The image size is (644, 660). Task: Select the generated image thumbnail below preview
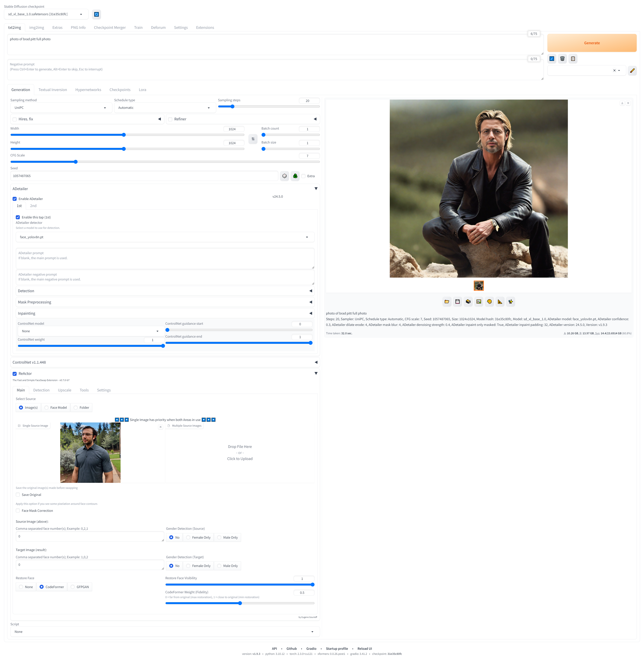click(x=479, y=286)
